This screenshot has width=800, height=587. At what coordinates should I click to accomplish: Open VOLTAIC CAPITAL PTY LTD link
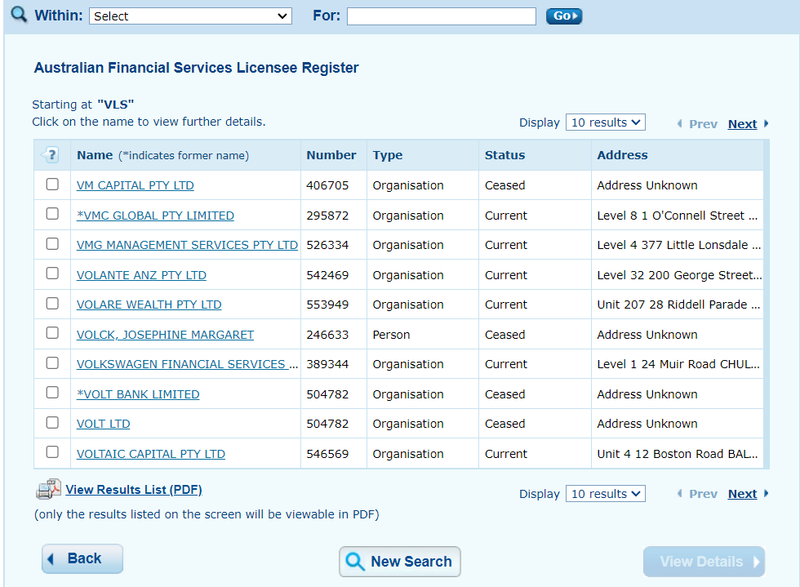pyautogui.click(x=151, y=454)
